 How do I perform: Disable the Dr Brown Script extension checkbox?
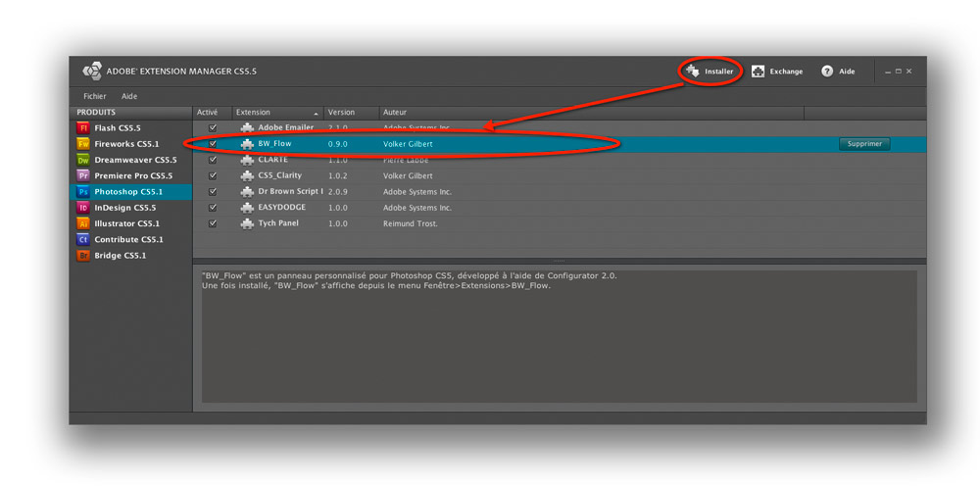tap(213, 191)
